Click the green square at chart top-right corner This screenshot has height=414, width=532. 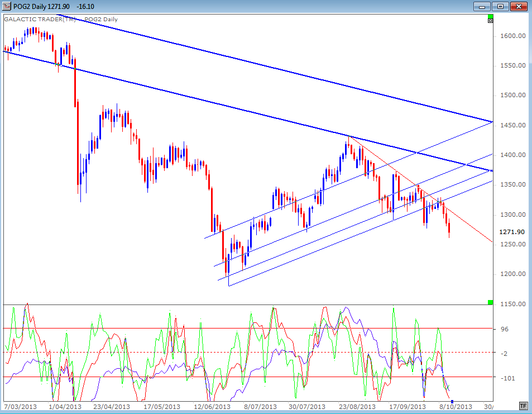pyautogui.click(x=490, y=16)
